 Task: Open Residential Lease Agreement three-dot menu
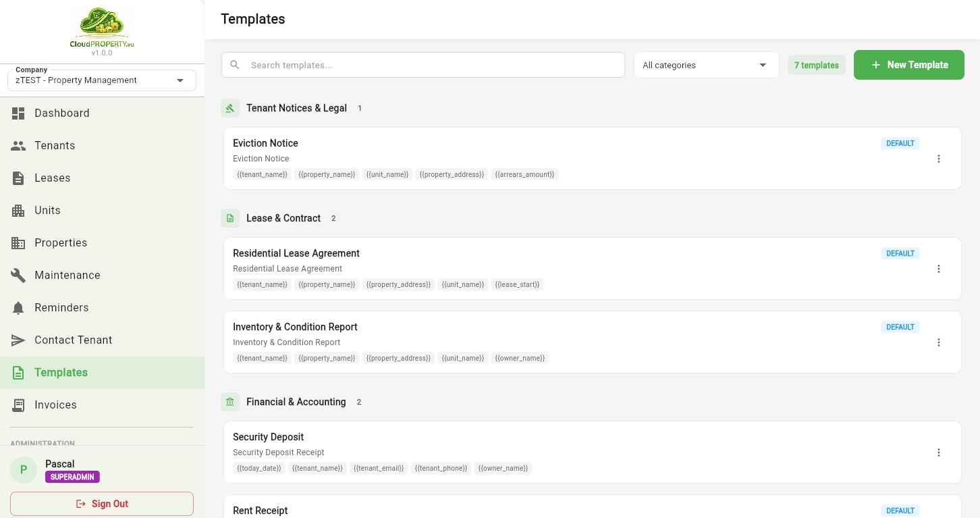938,269
